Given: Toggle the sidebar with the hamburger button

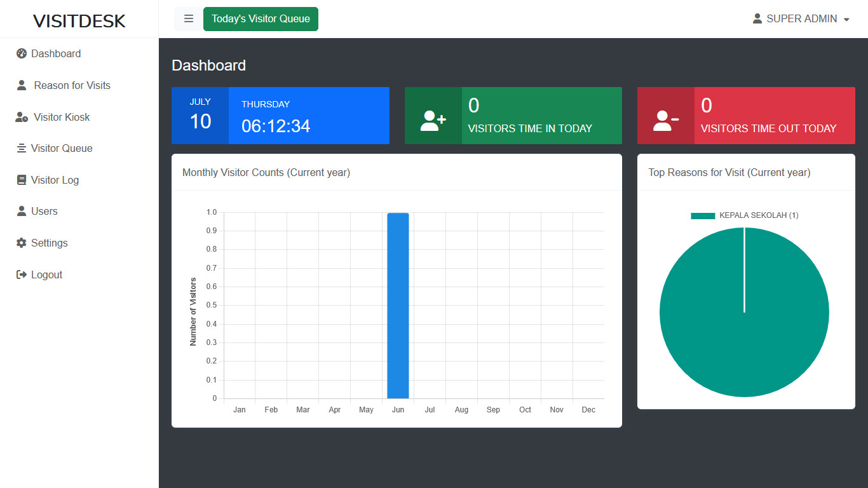Looking at the screenshot, I should pyautogui.click(x=187, y=18).
